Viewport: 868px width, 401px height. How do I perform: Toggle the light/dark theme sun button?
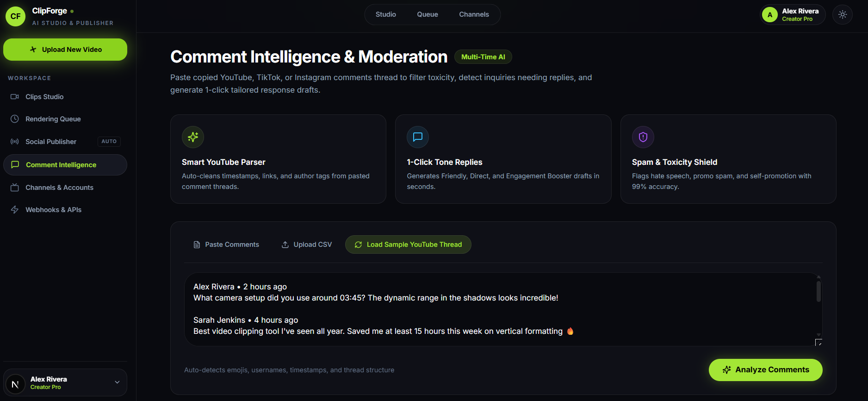tap(843, 15)
